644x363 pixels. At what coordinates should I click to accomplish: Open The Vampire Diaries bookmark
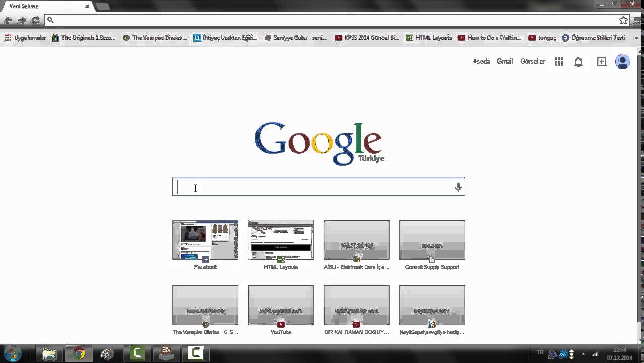(155, 38)
